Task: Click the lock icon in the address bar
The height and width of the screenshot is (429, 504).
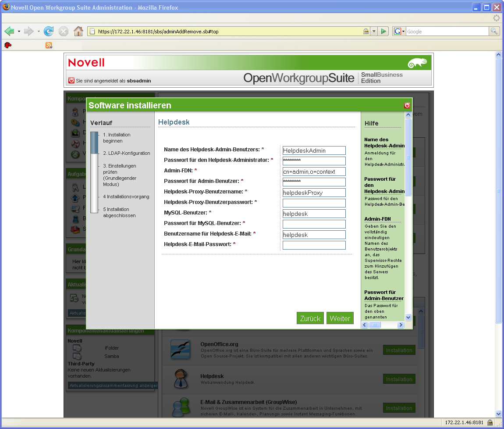Action: [366, 31]
